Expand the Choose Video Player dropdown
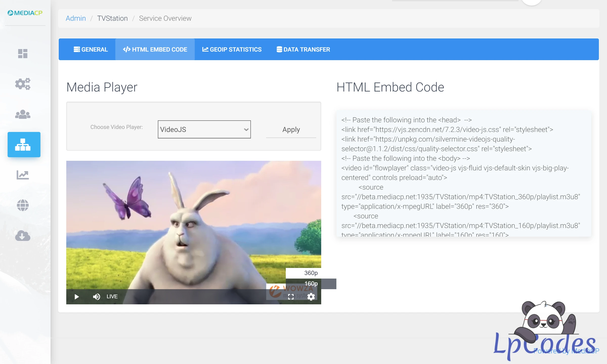Screen dimensions: 607x364 (204, 129)
